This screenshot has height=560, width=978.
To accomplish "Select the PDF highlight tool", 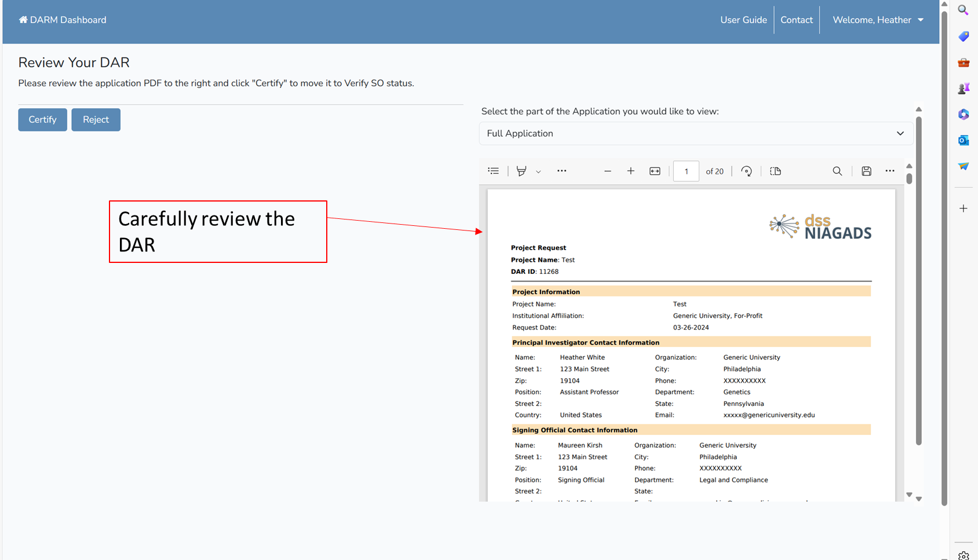I will 521,171.
